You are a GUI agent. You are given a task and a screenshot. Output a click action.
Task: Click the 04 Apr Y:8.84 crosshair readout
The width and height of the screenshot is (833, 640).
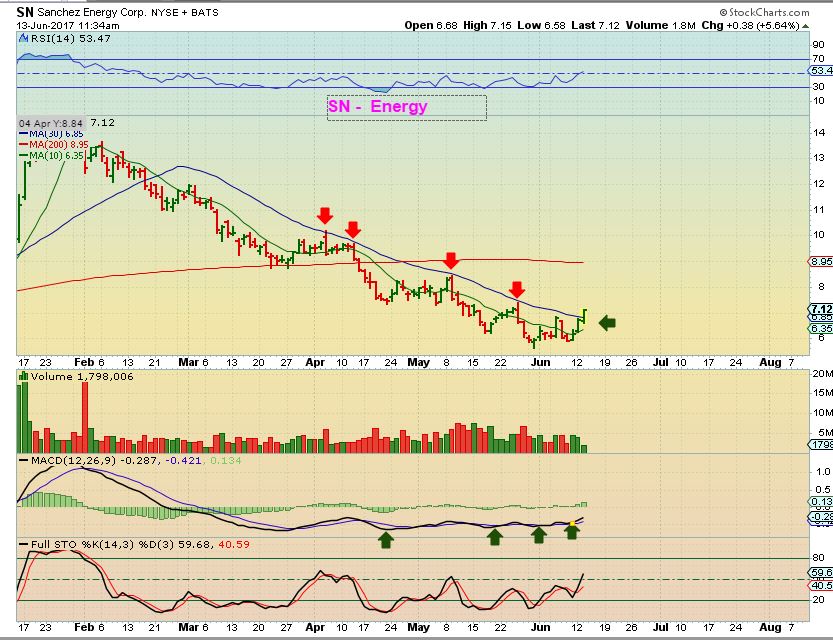point(51,123)
